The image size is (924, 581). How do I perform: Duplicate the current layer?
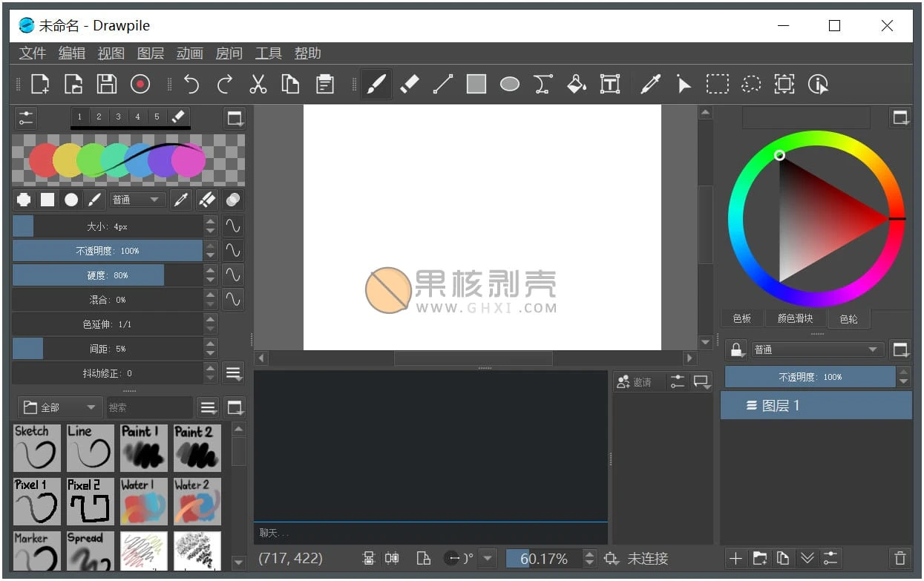(x=783, y=558)
